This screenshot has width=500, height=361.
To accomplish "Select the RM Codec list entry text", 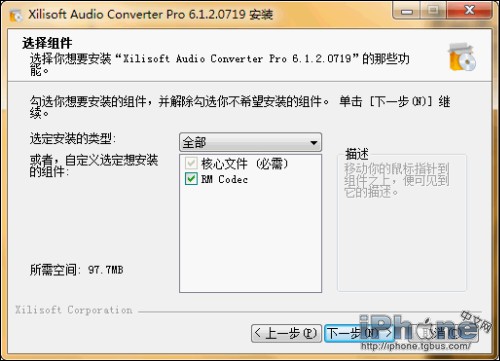I will click(x=224, y=179).
